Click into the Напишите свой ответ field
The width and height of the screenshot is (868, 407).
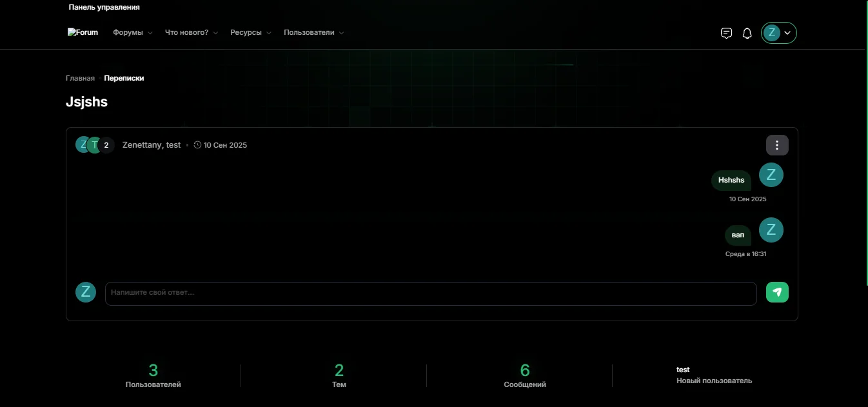pyautogui.click(x=430, y=293)
